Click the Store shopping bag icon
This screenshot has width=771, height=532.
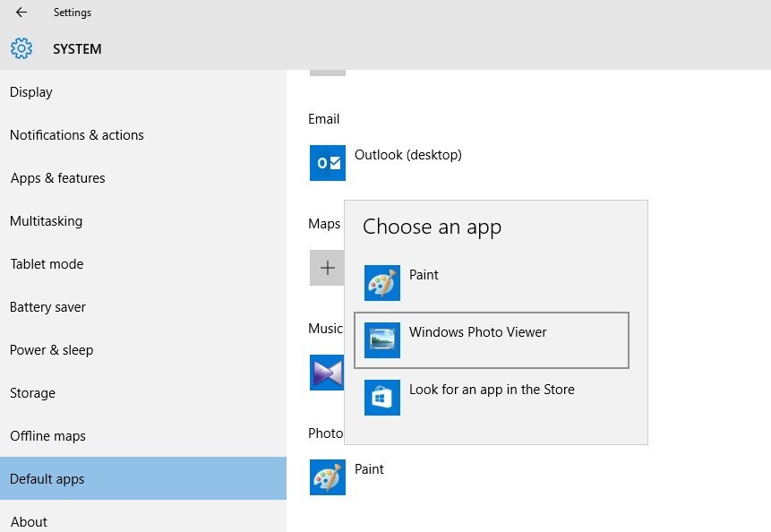(x=382, y=398)
